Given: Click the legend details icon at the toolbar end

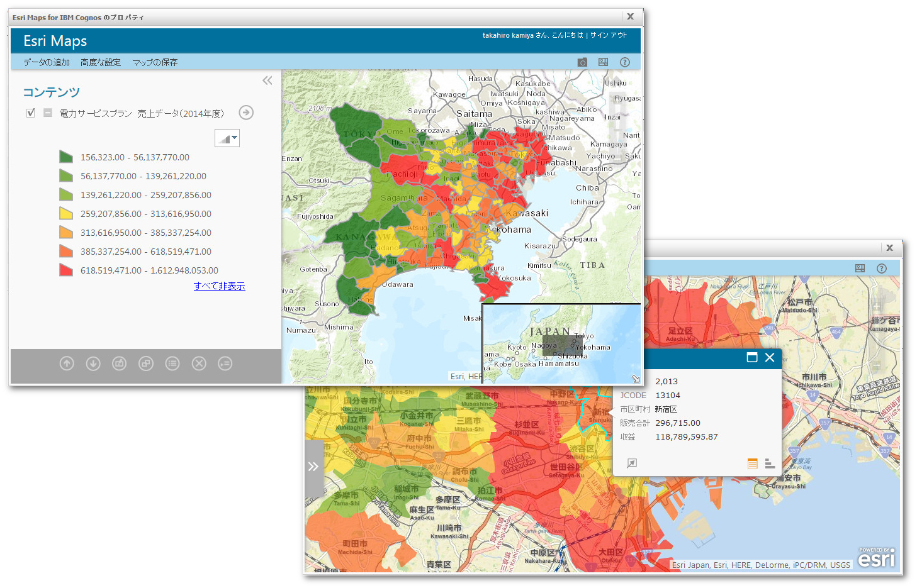Looking at the screenshot, I should click(225, 363).
